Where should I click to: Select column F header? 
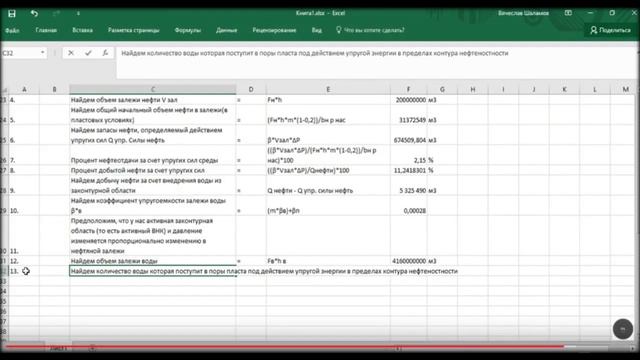pyautogui.click(x=409, y=89)
